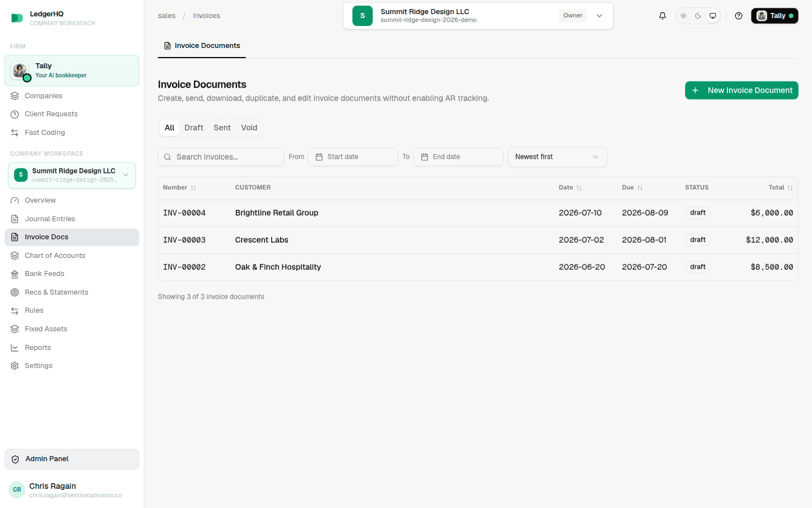Open the notifications bell

663,16
